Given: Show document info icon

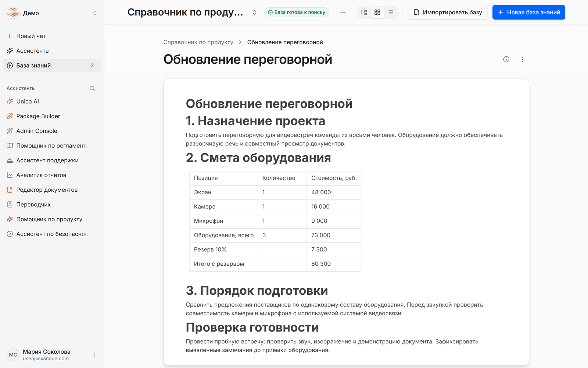Looking at the screenshot, I should pos(506,59).
